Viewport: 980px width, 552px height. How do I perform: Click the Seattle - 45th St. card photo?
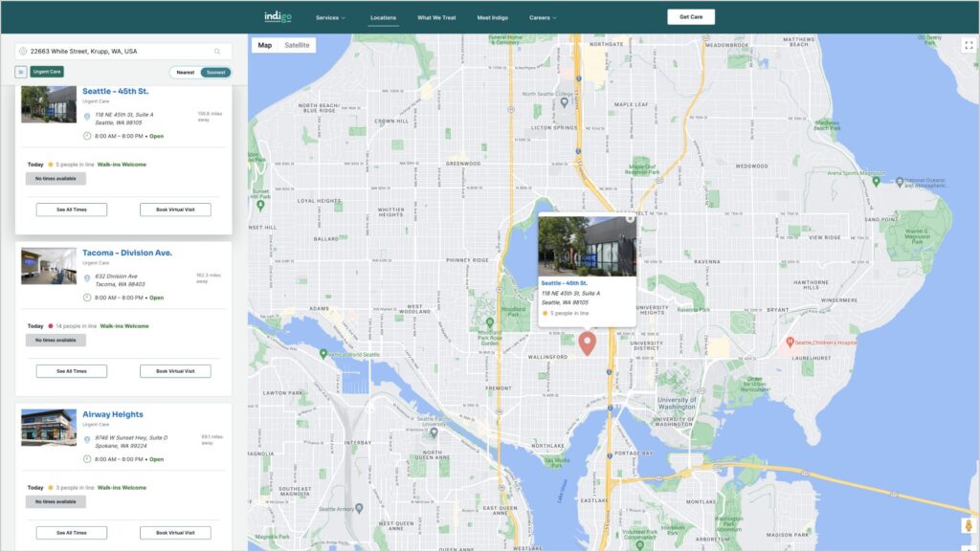point(49,104)
